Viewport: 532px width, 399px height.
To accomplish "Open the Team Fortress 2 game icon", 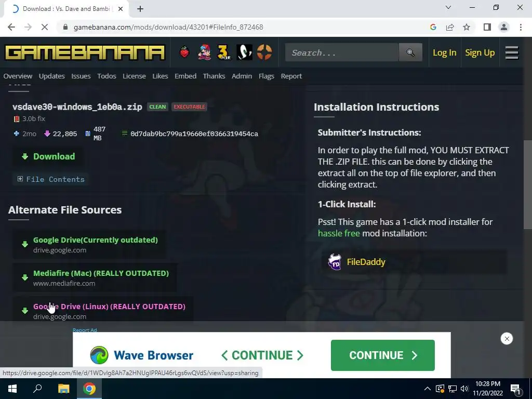I will [264, 52].
